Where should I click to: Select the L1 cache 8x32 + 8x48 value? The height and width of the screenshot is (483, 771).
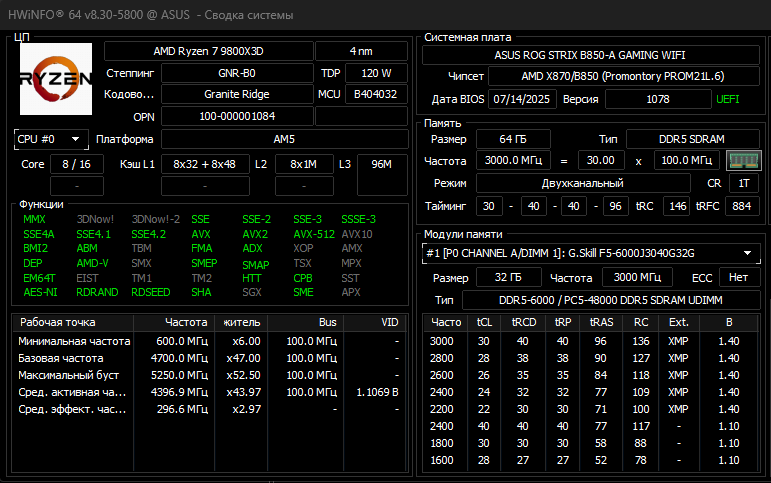(205, 164)
